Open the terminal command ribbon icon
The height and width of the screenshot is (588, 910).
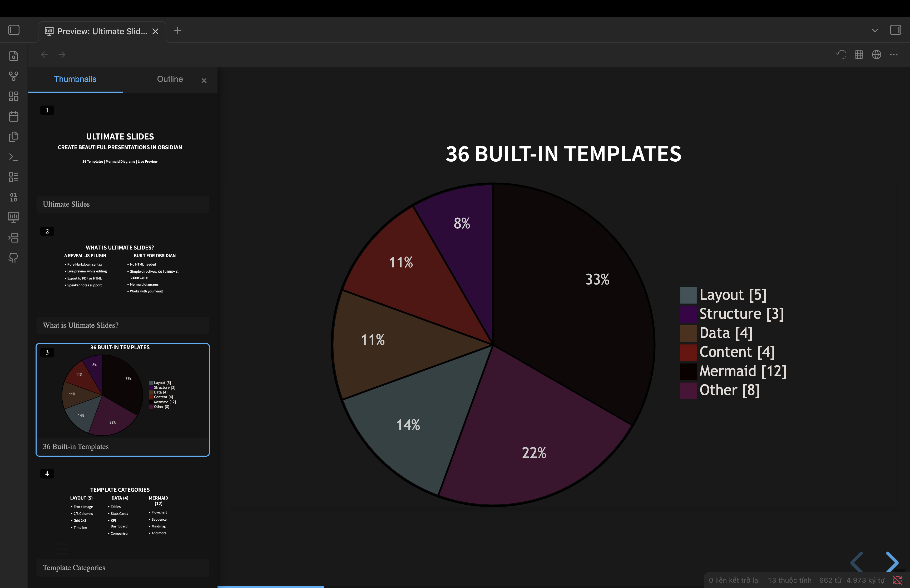coord(14,157)
